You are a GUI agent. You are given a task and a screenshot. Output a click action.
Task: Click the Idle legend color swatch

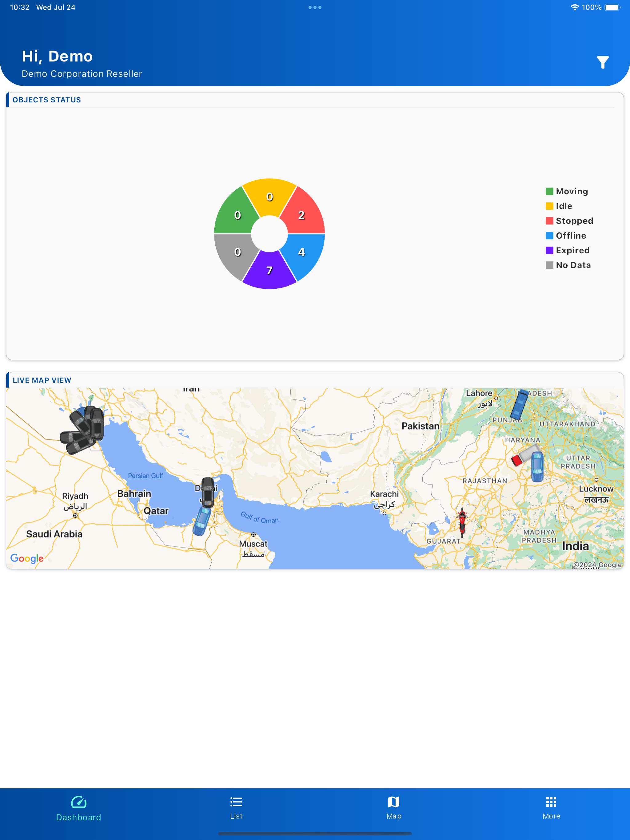549,206
